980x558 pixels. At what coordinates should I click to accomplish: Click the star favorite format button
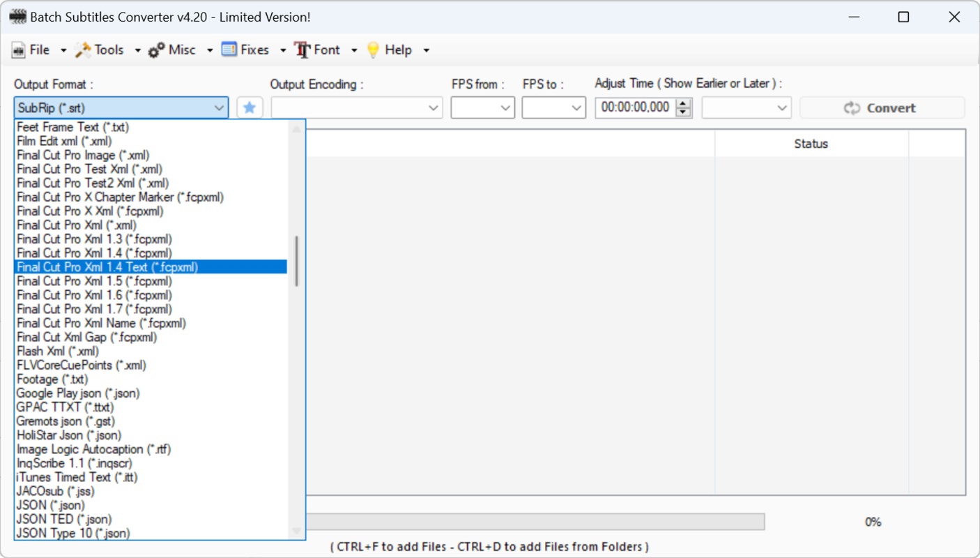point(250,108)
